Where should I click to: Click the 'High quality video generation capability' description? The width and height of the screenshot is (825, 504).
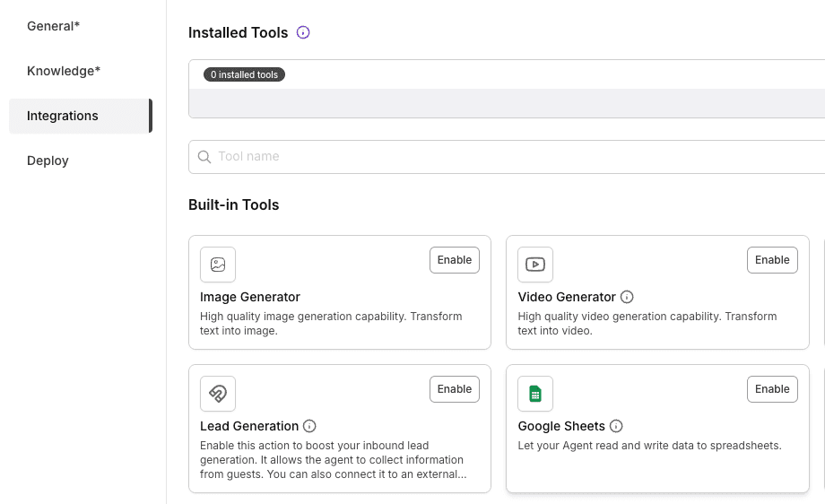pos(647,324)
